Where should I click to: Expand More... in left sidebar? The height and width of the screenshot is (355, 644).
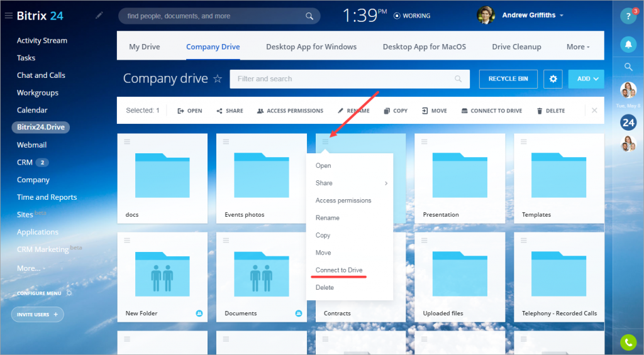[31, 268]
